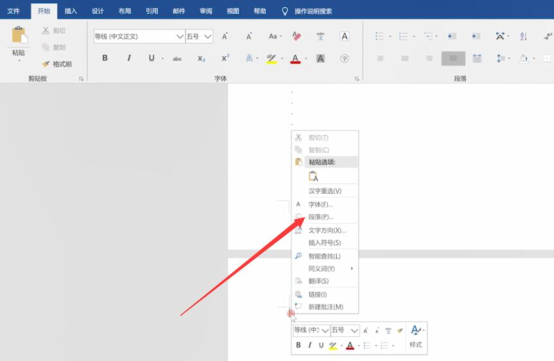Screen dimensions: 554x361
Task: Switch to the 视图 (View) ribbon tab
Action: coord(233,11)
